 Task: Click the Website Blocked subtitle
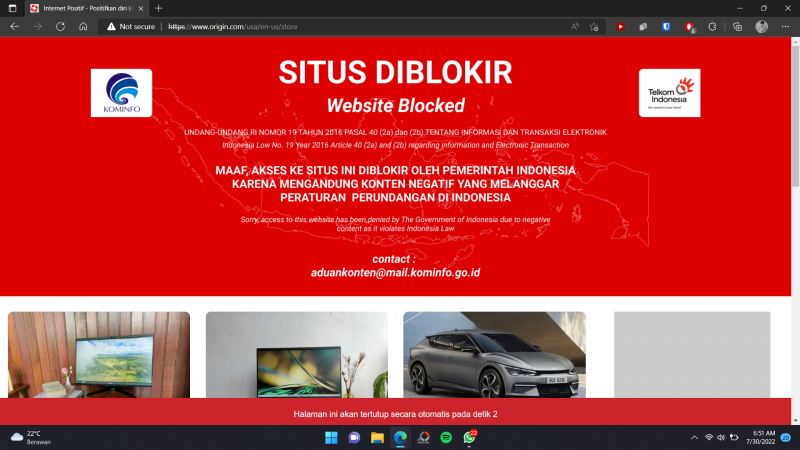pyautogui.click(x=395, y=106)
